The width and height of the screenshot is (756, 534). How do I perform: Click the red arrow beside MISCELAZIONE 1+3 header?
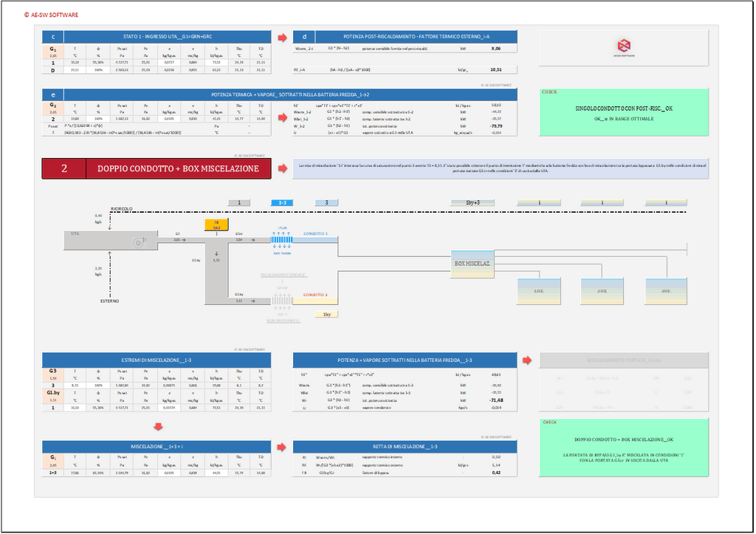pyautogui.click(x=282, y=447)
